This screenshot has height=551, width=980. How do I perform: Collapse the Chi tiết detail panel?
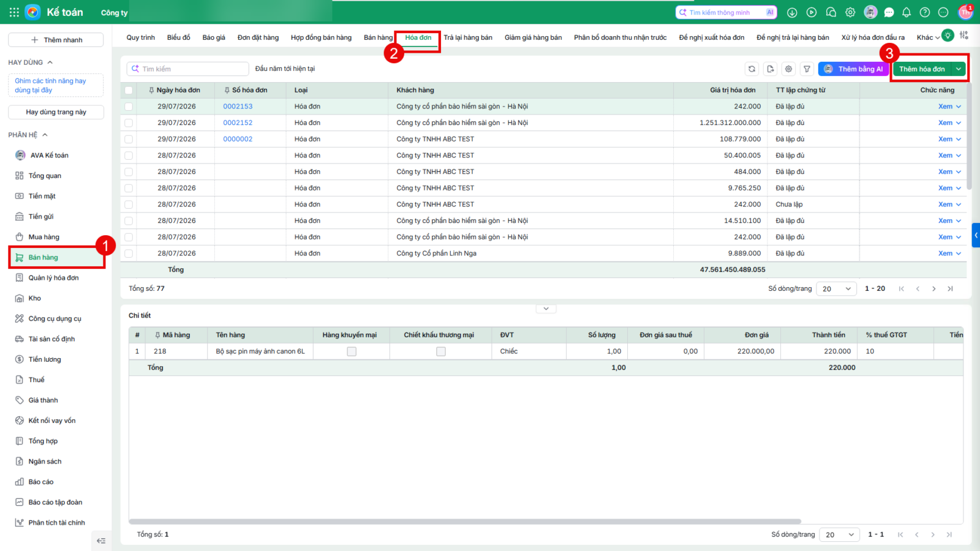coord(546,309)
